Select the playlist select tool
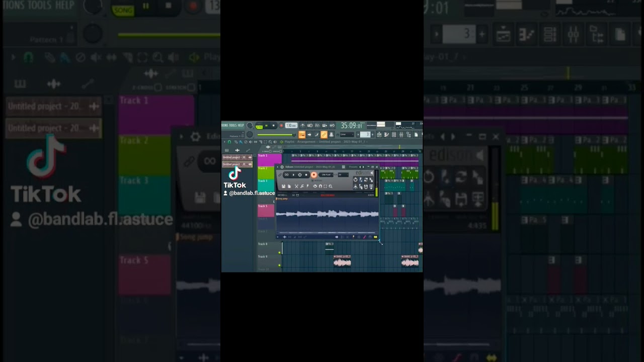The height and width of the screenshot is (362, 644). point(265,142)
